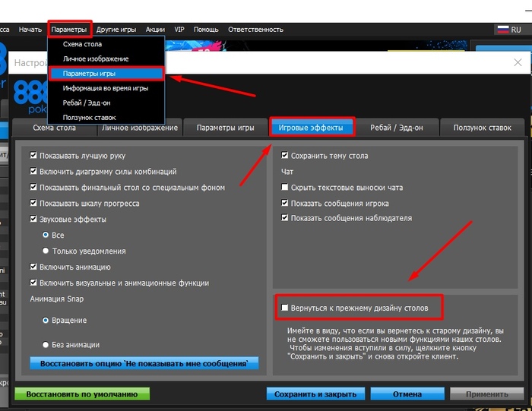Toggle Звуковые эффекты checkbox
The height and width of the screenshot is (411, 532).
33,219
